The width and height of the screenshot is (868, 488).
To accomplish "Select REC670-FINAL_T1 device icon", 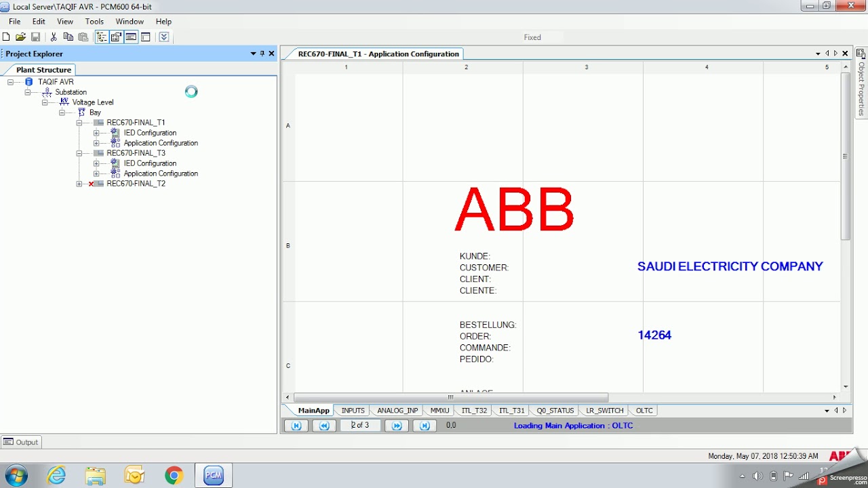I will [x=98, y=123].
